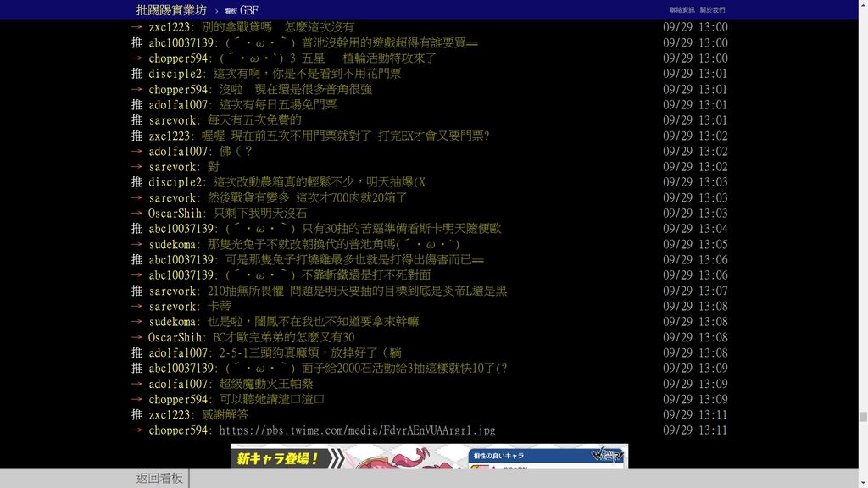Screen dimensions: 868x488
Task: Select comment 可以聽她講渣口渣口
Action: pyautogui.click(x=272, y=399)
